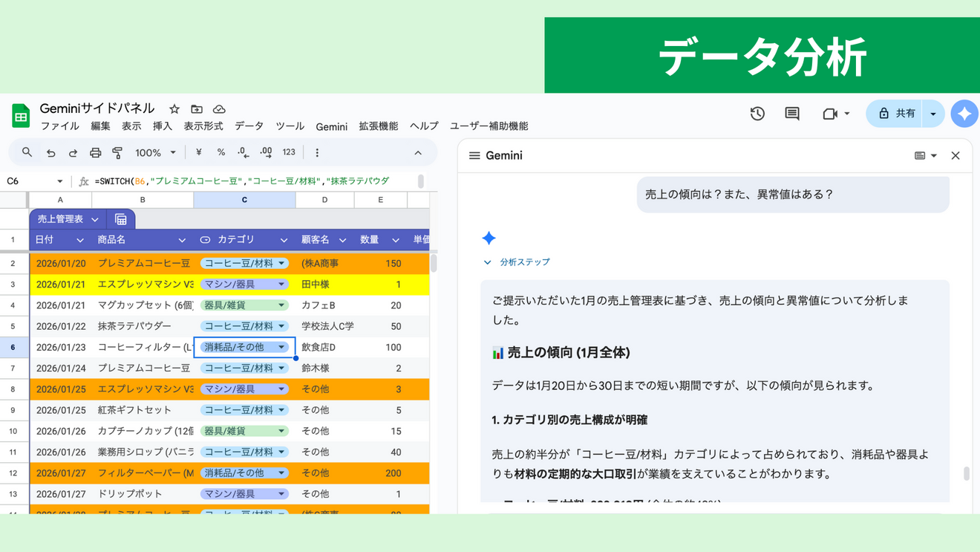Open the 挿入 menu

click(163, 126)
